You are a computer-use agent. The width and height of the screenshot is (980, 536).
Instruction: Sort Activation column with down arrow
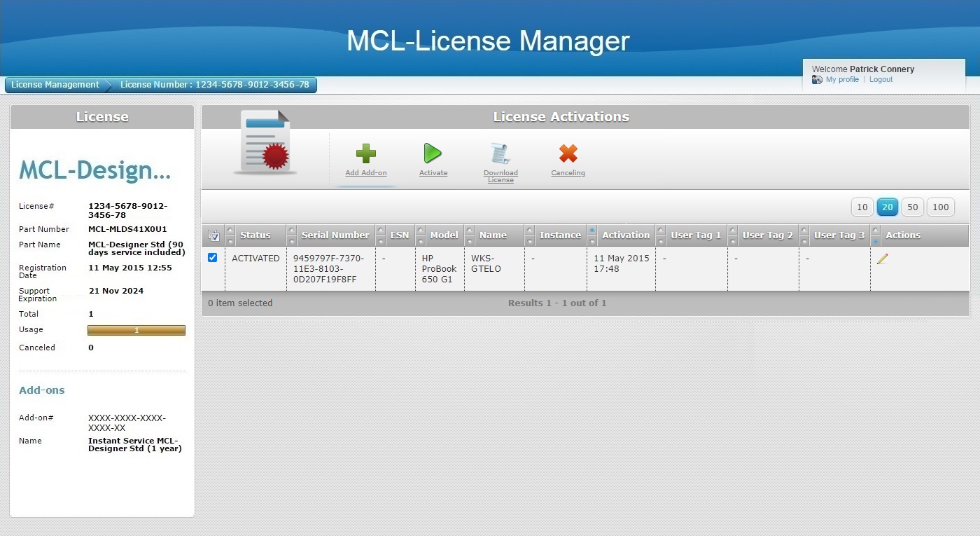point(592,240)
